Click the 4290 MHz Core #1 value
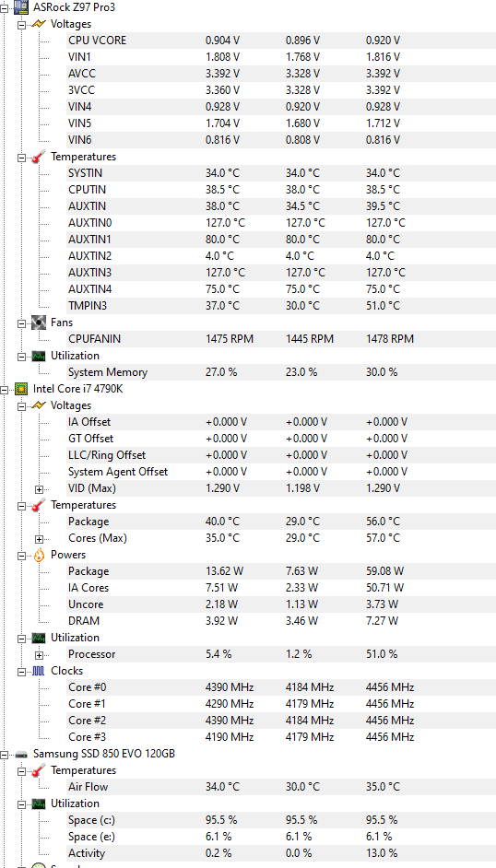 point(230,704)
